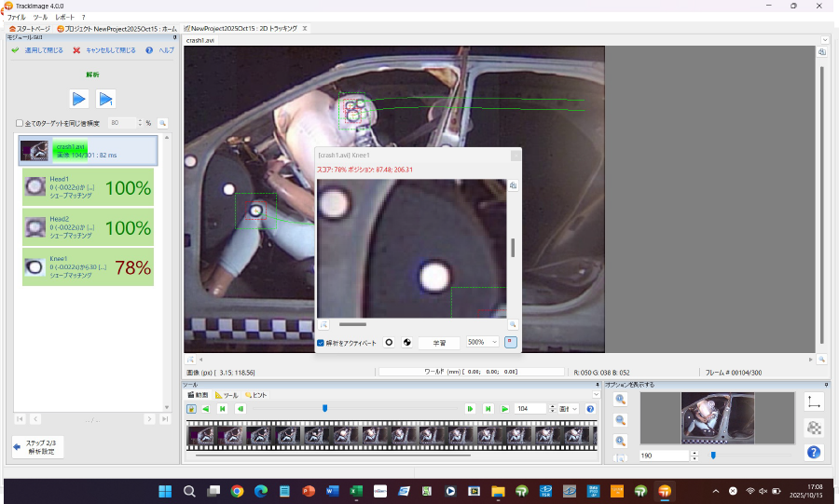The image size is (839, 504).
Task: Open the ファイル menu
Action: coord(17,18)
